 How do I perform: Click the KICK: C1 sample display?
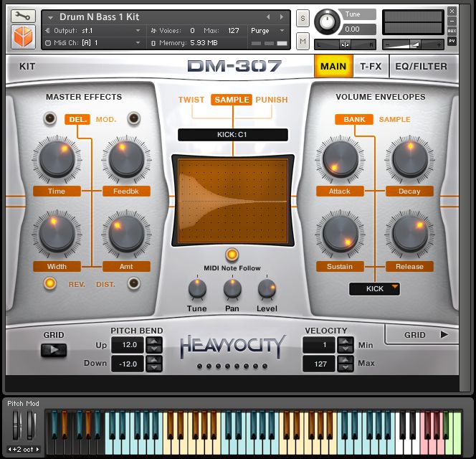point(233,135)
